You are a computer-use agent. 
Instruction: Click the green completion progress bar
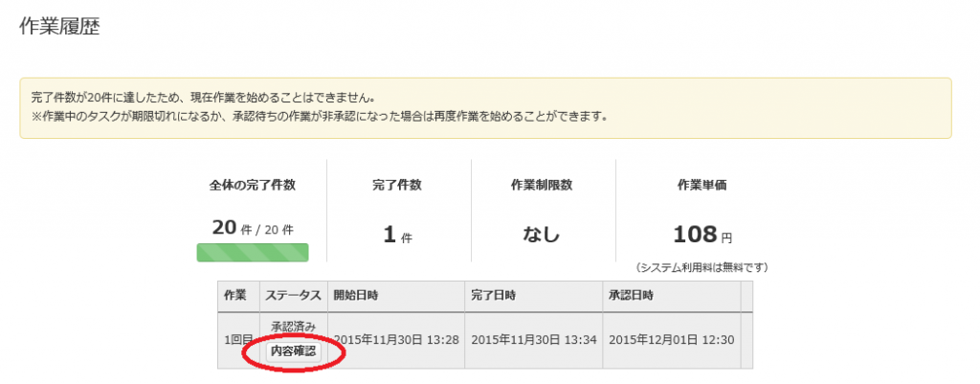pyautogui.click(x=253, y=253)
